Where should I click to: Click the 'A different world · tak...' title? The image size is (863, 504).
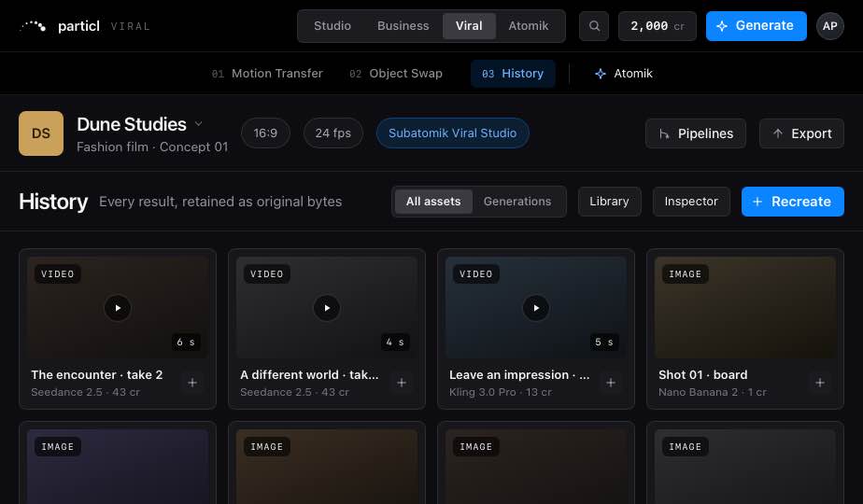pos(309,374)
